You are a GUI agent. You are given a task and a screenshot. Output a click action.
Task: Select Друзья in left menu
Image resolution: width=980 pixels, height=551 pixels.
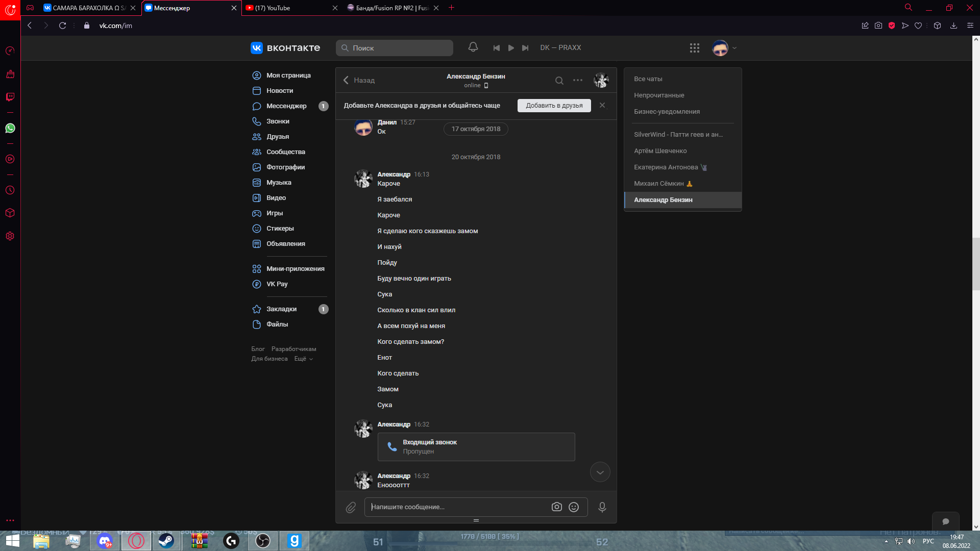[277, 137]
